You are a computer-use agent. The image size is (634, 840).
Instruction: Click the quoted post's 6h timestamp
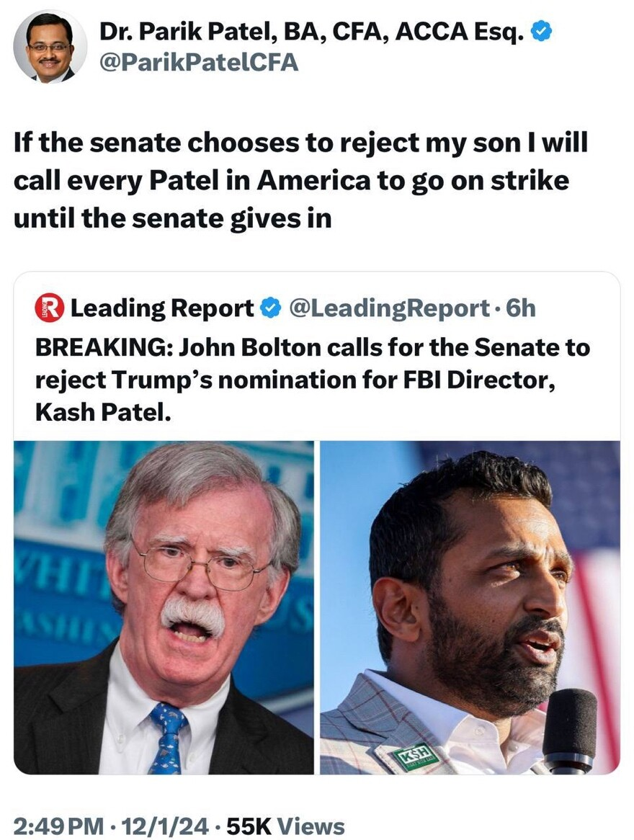tap(521, 308)
